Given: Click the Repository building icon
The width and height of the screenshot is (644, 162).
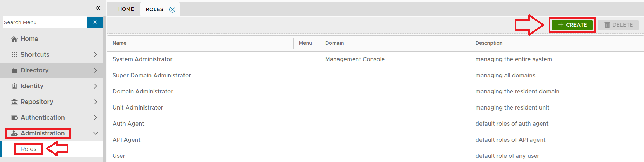Looking at the screenshot, I should tap(14, 102).
